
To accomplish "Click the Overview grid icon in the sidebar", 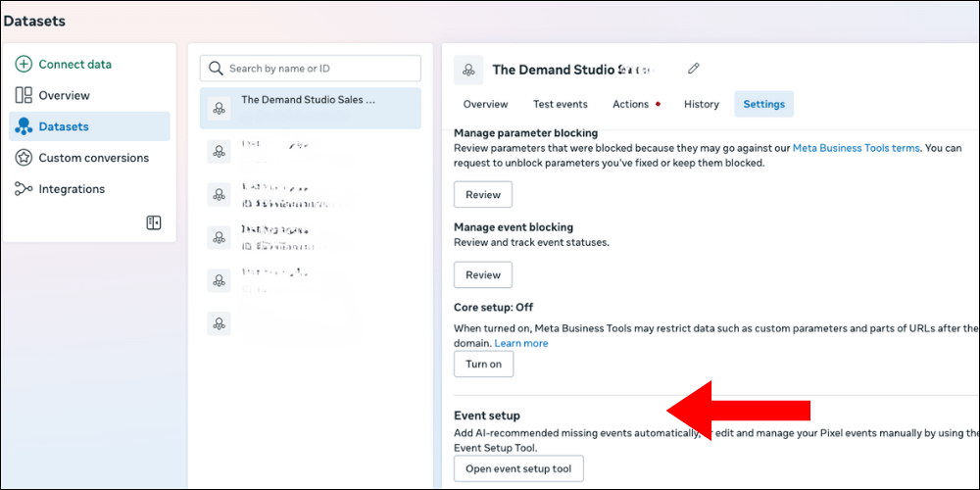I will click(24, 95).
